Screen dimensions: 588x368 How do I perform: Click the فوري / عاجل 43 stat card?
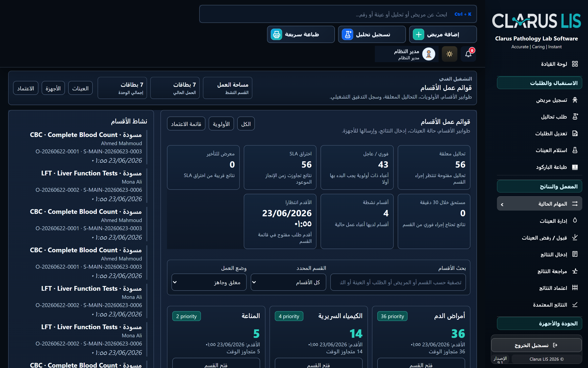(357, 167)
